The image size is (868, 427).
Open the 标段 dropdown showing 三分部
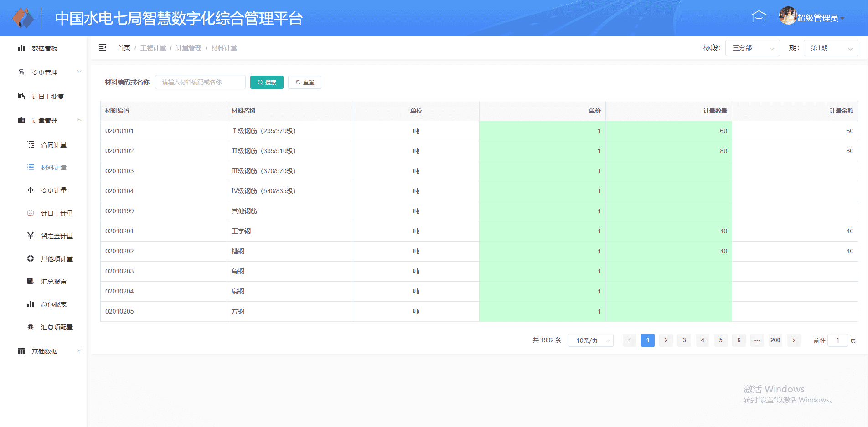click(x=752, y=48)
